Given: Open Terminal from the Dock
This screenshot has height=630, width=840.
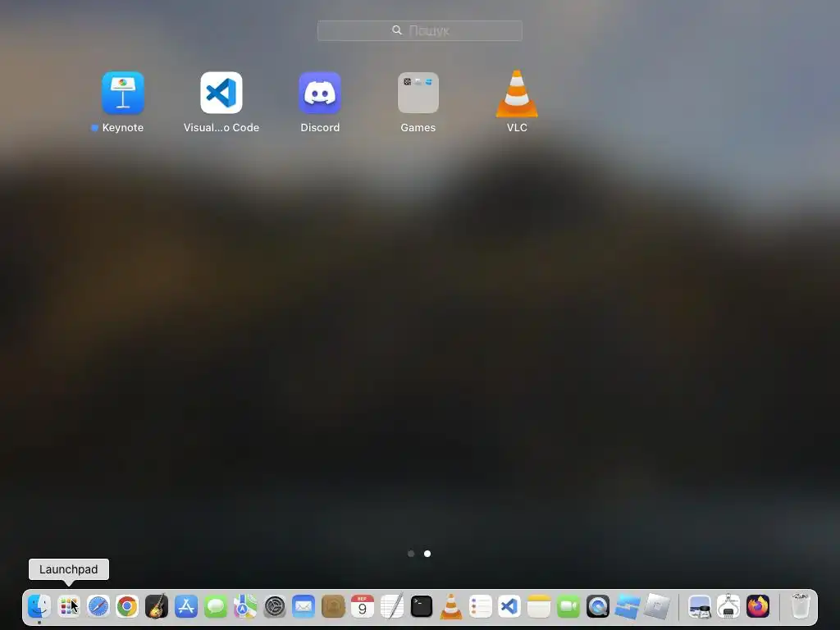Looking at the screenshot, I should [422, 606].
